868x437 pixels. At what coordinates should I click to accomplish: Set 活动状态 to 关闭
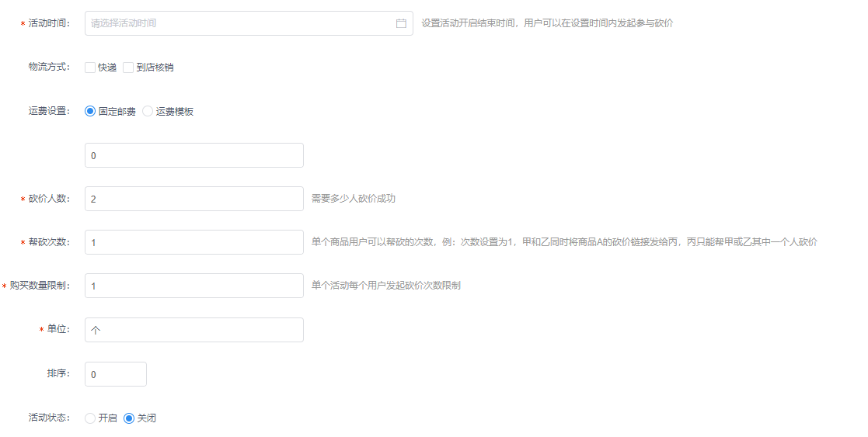[x=129, y=418]
